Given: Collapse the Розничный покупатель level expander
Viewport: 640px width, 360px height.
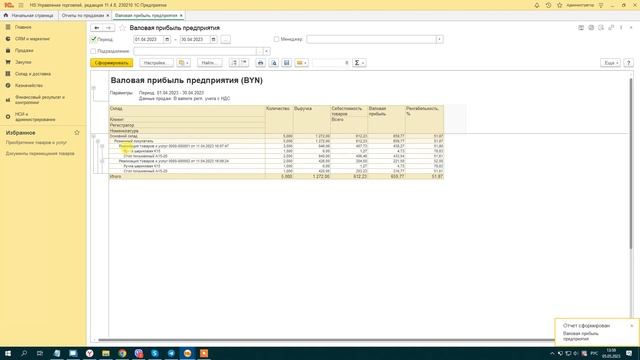Looking at the screenshot, I should [98, 141].
